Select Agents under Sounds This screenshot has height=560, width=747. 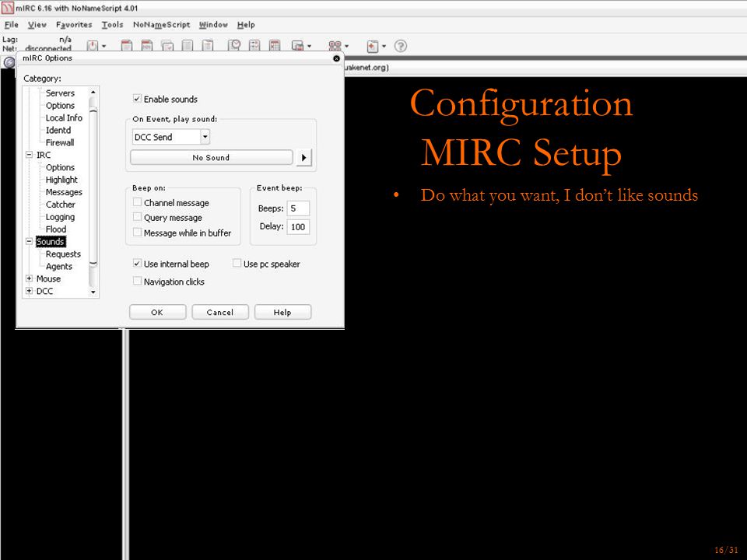pyautogui.click(x=59, y=266)
